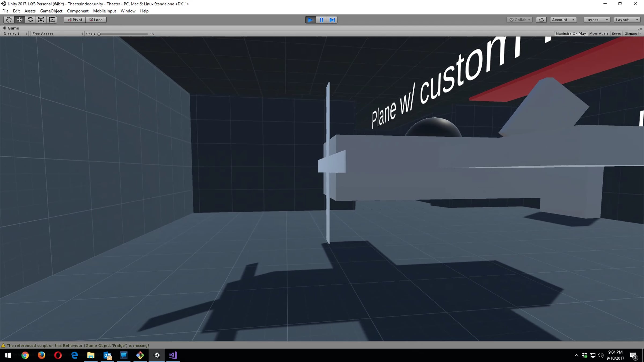Open Visual Studio from the taskbar

coord(173,355)
